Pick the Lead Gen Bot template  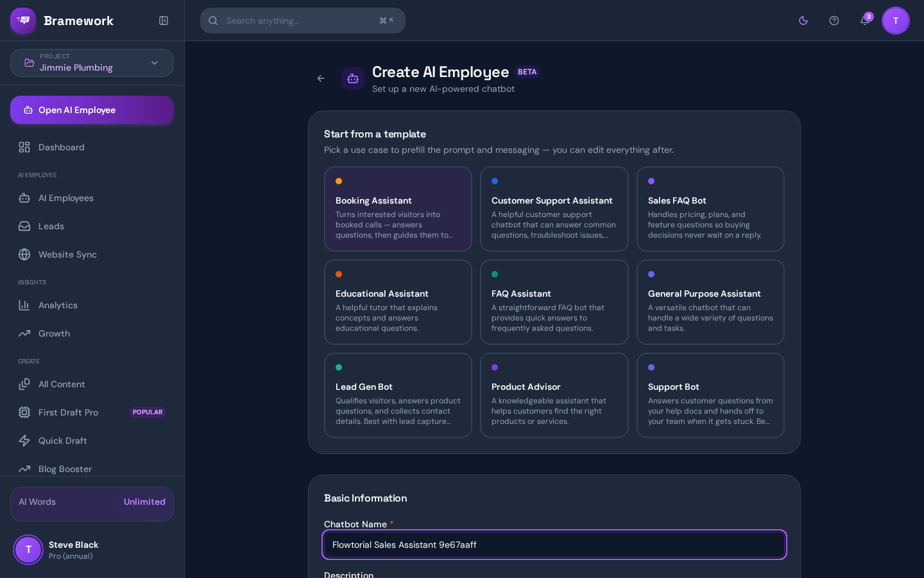(398, 395)
